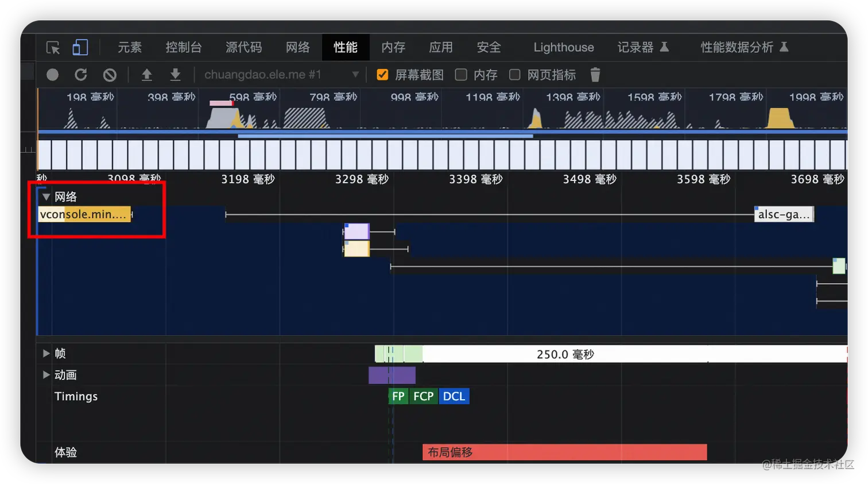
Task: Switch to the 应用 tab
Action: [441, 47]
